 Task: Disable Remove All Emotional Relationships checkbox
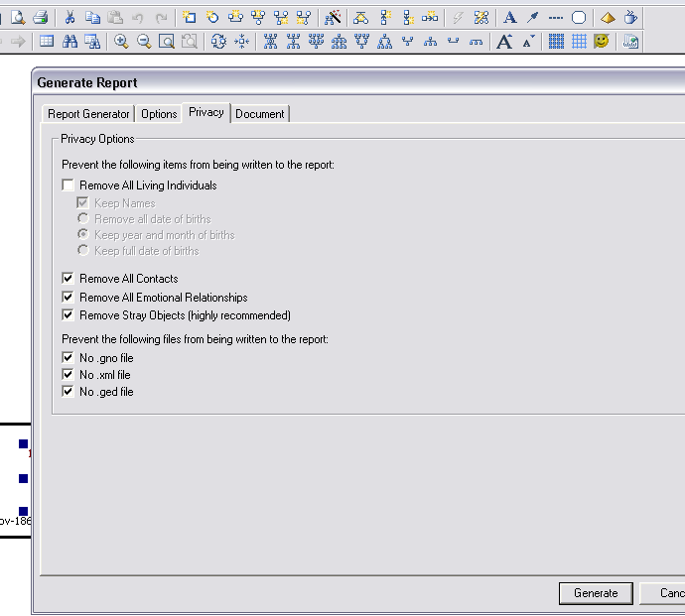[68, 298]
